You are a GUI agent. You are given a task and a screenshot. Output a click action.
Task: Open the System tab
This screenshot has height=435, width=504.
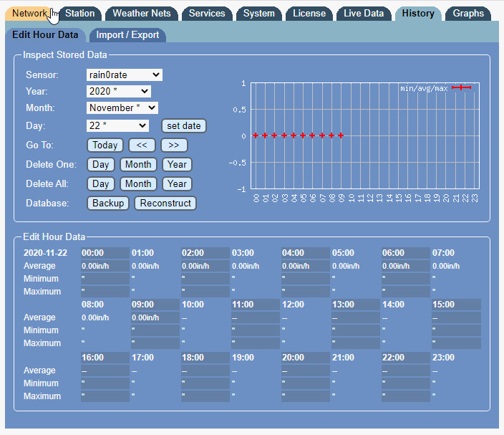(x=258, y=14)
